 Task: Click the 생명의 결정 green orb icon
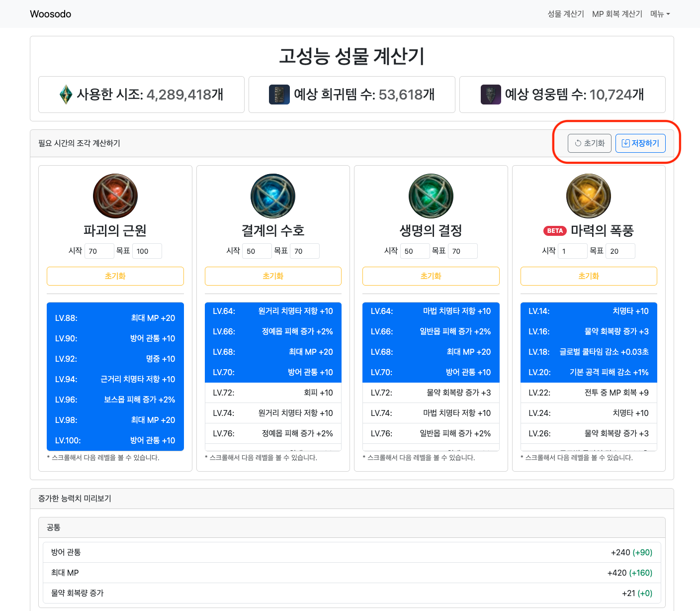point(431,196)
